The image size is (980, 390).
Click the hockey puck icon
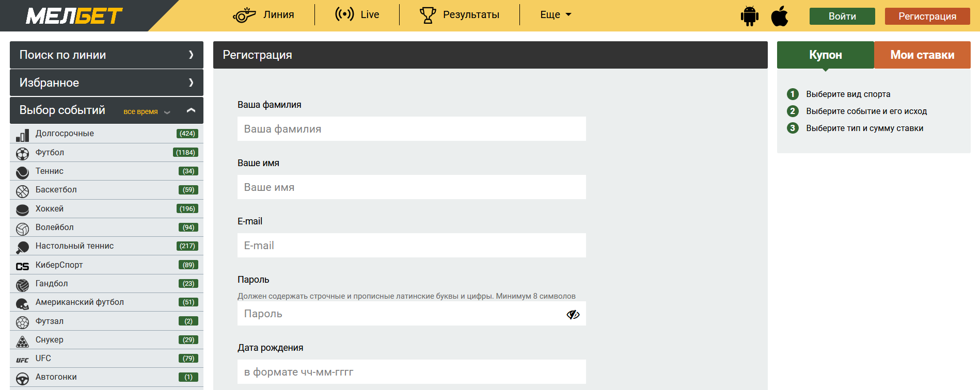[x=22, y=209]
